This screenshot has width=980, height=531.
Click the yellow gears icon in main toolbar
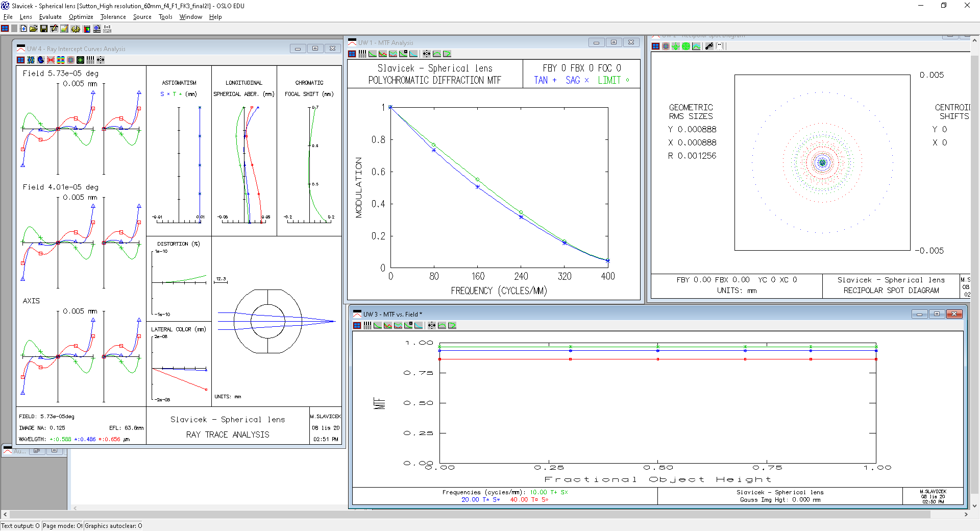76,29
